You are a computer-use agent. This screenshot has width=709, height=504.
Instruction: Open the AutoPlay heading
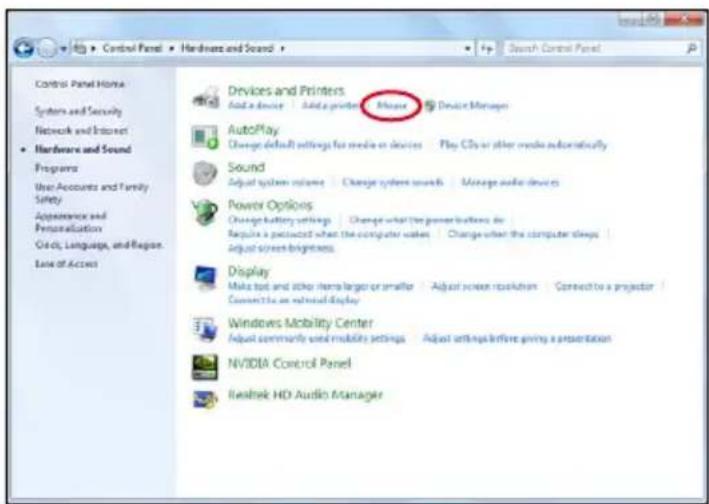click(x=253, y=131)
